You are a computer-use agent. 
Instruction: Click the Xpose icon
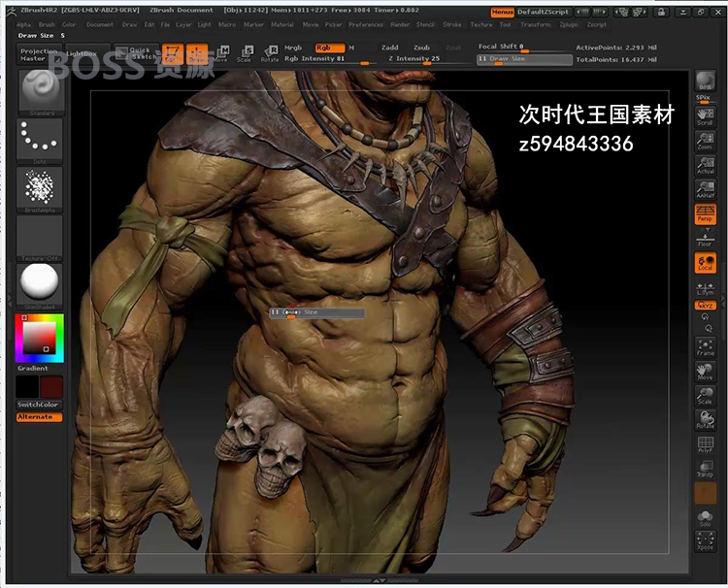tap(706, 541)
